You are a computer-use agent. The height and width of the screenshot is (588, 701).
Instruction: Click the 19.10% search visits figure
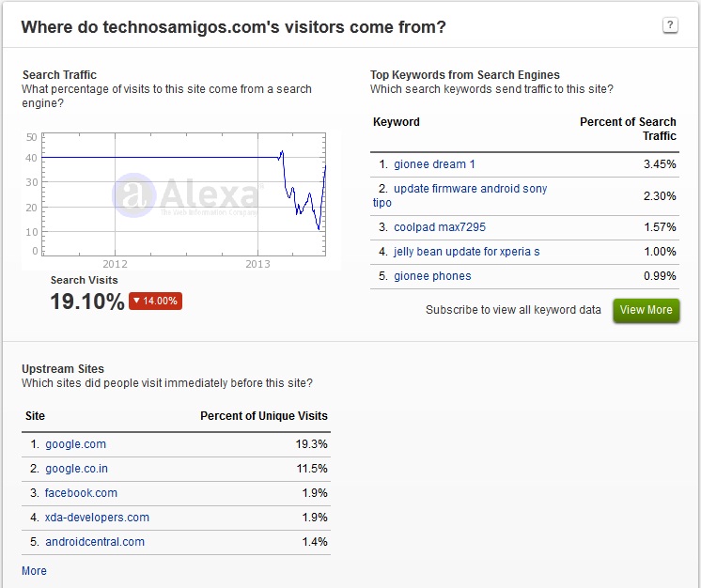pos(87,302)
